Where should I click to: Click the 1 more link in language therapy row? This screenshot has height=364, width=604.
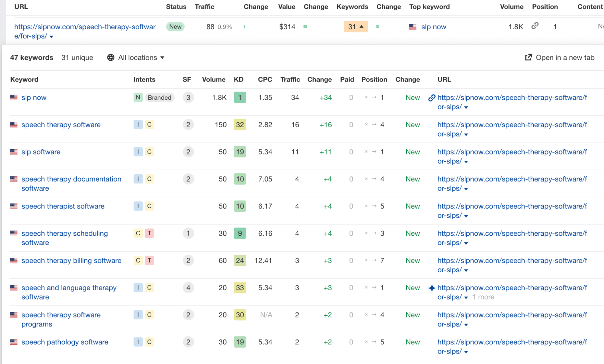tap(483, 297)
